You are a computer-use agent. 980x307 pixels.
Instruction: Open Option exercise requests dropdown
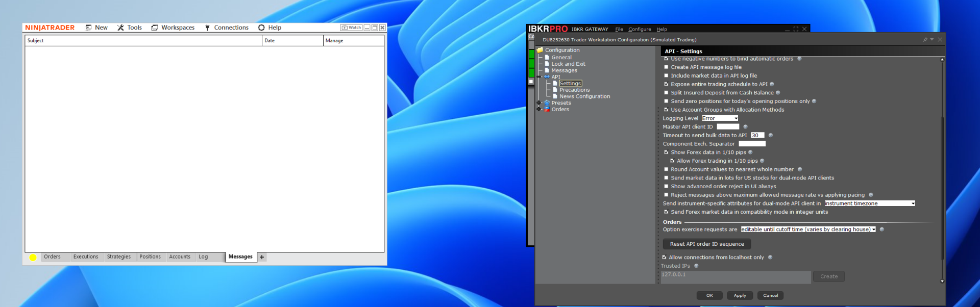808,229
